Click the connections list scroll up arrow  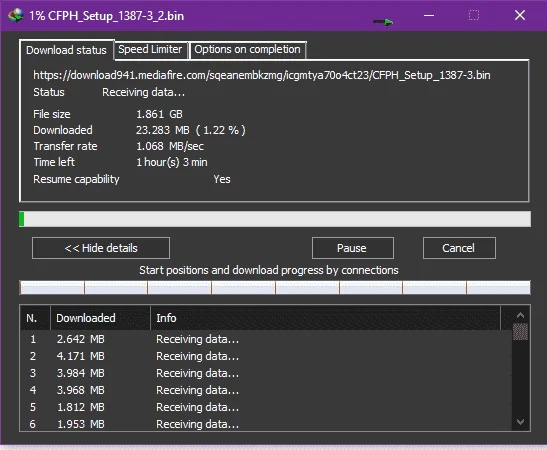(x=520, y=315)
